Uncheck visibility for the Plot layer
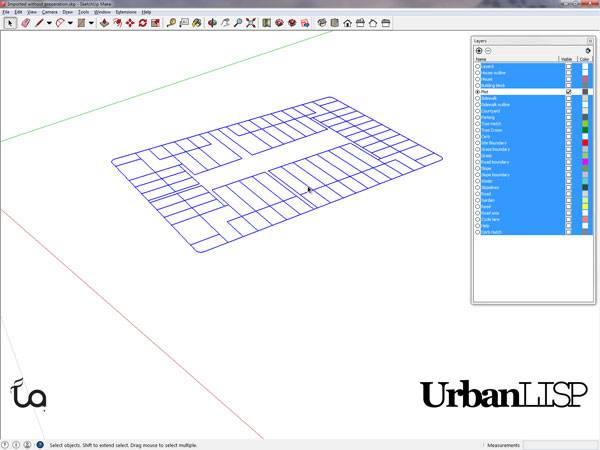Image resolution: width=600 pixels, height=450 pixels. point(568,92)
